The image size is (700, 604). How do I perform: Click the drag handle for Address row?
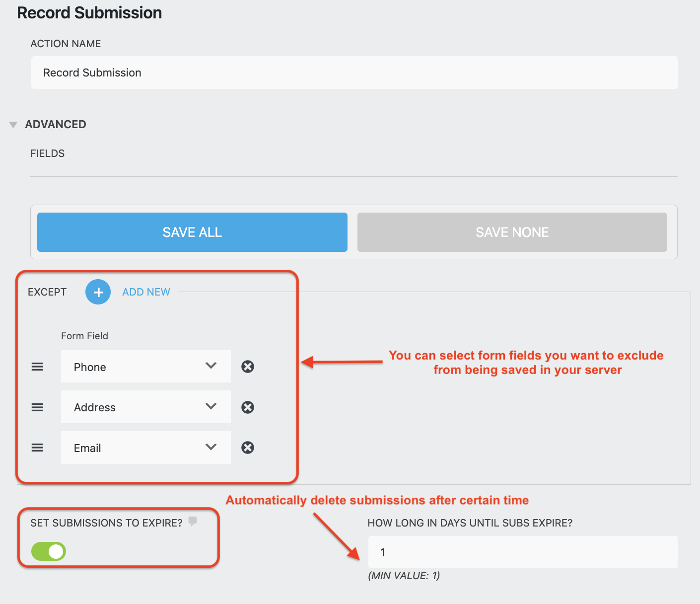tap(37, 407)
